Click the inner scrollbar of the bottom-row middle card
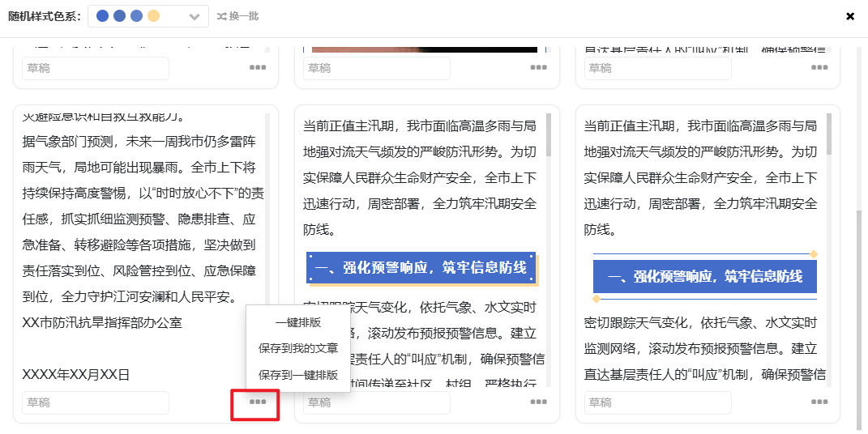This screenshot has width=868, height=434. [549, 134]
